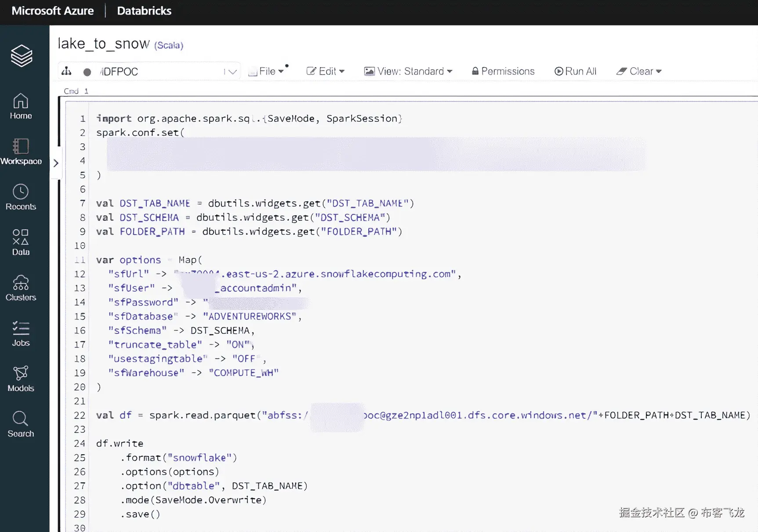Click the spark.read.parquet line
Viewport: 758px width, 532px height.
coord(423,416)
